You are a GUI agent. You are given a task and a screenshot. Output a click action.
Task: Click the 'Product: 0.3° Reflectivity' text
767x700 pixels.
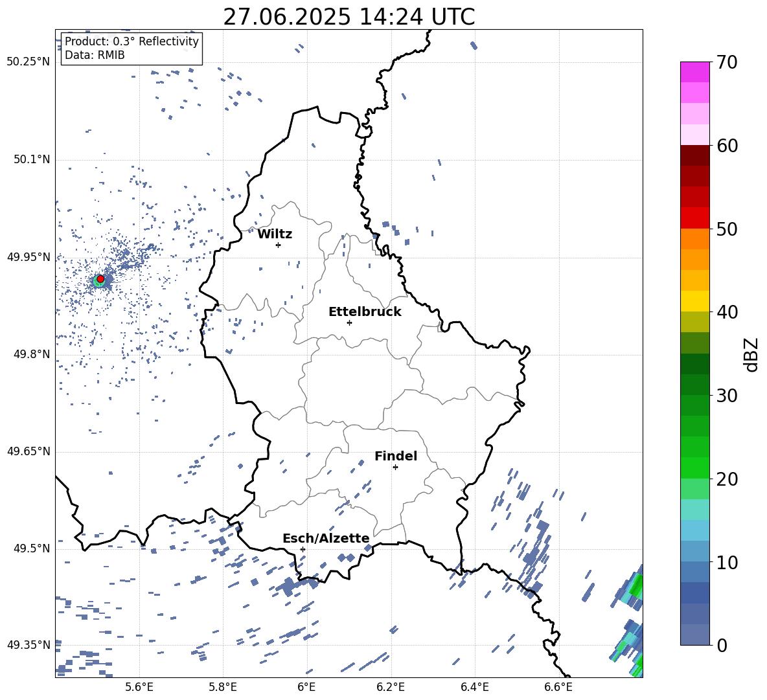point(132,41)
